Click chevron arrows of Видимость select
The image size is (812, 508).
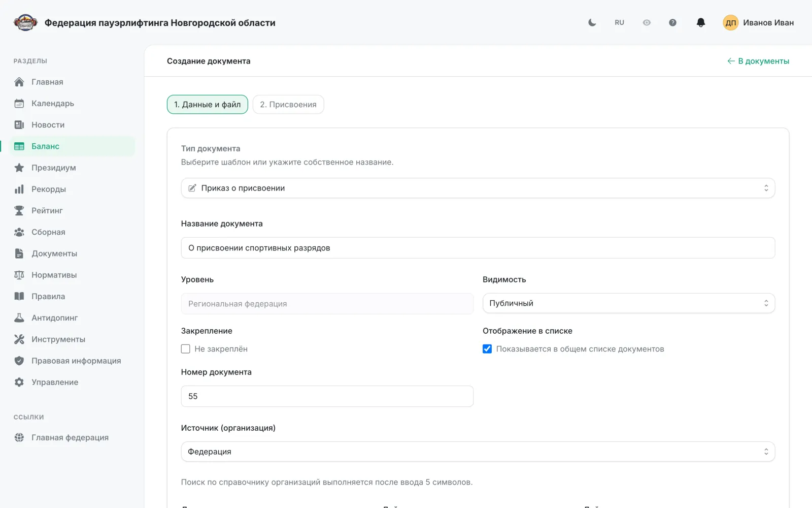766,303
